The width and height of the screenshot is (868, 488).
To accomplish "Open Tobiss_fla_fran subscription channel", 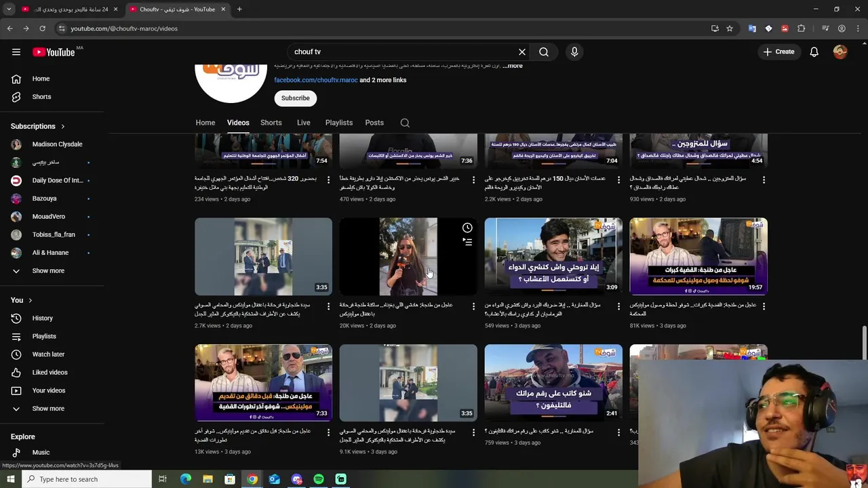I will (53, 235).
